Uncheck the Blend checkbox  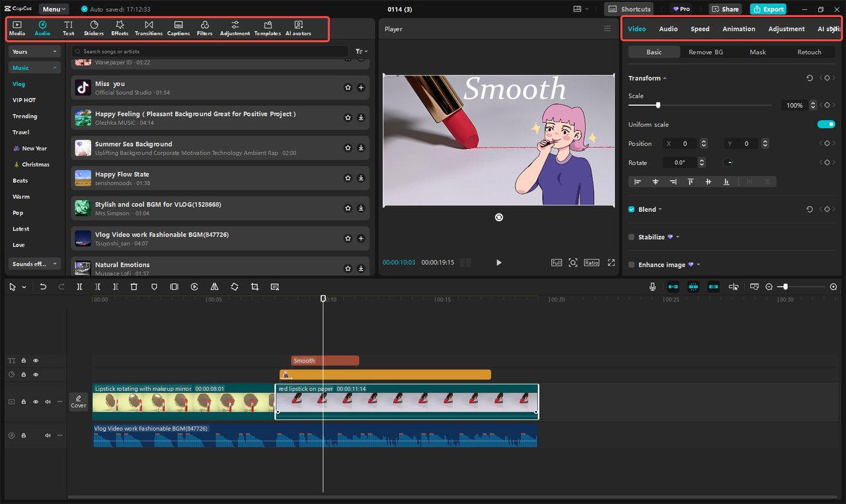click(x=632, y=209)
